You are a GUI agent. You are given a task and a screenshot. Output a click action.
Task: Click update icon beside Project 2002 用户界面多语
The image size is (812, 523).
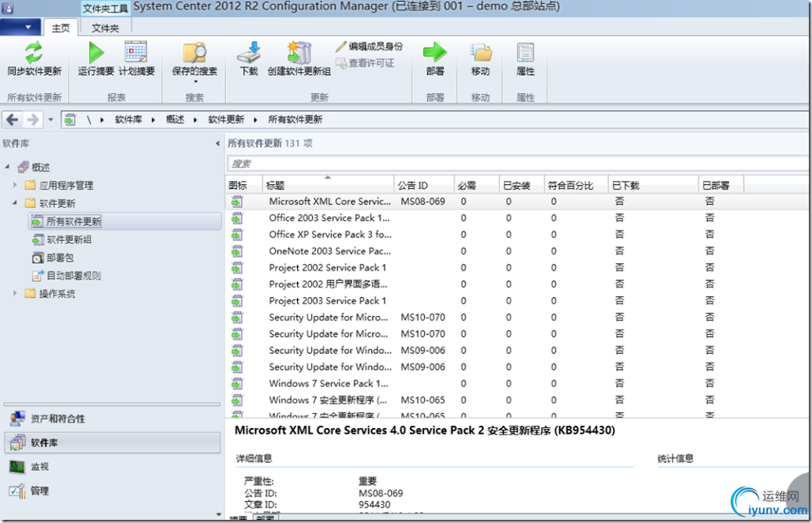(x=237, y=284)
